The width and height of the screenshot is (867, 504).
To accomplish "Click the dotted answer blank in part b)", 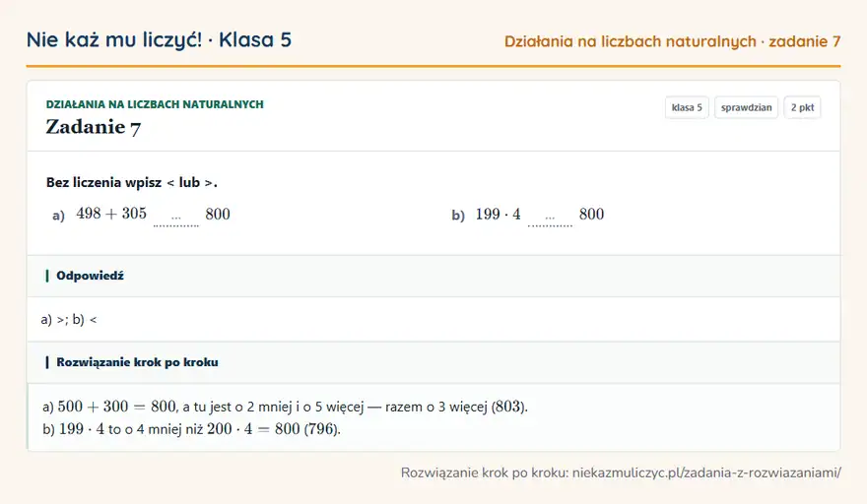I will 550,220.
